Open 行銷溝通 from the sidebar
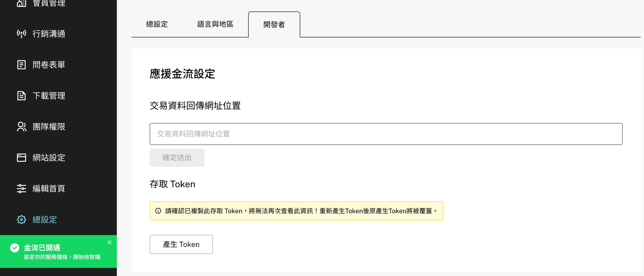 (49, 34)
